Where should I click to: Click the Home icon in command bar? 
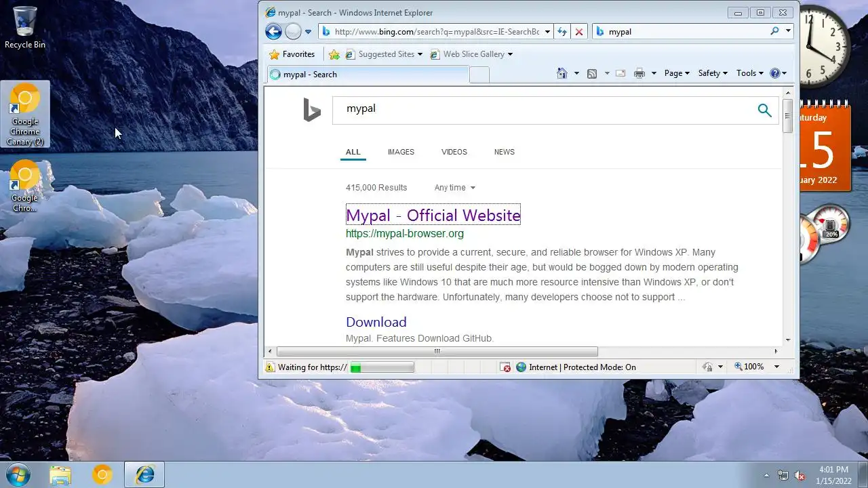(561, 73)
